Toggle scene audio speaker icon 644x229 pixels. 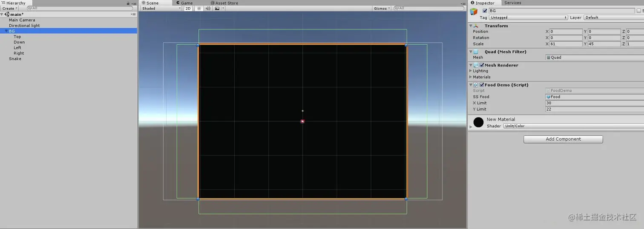tap(208, 9)
